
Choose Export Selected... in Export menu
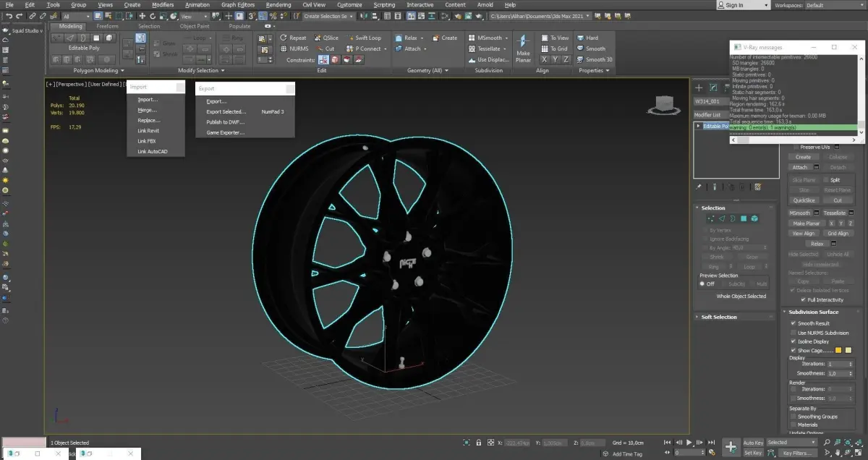226,112
